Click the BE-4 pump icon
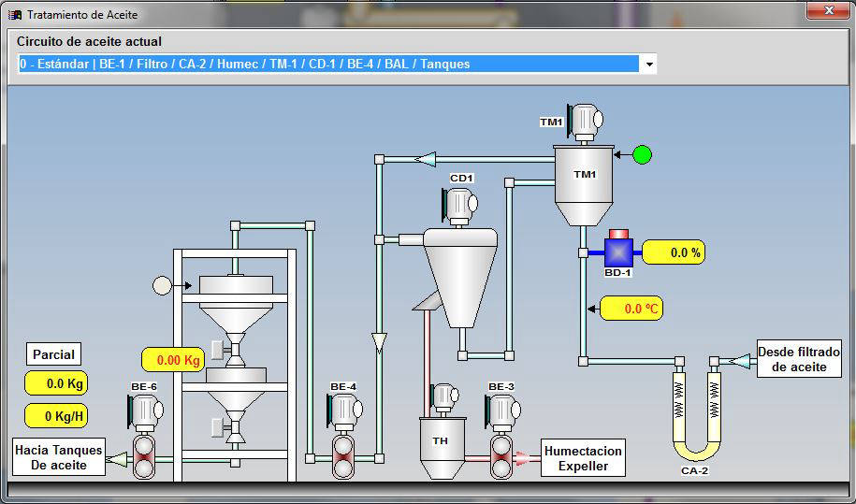This screenshot has height=504, width=856. [x=343, y=410]
